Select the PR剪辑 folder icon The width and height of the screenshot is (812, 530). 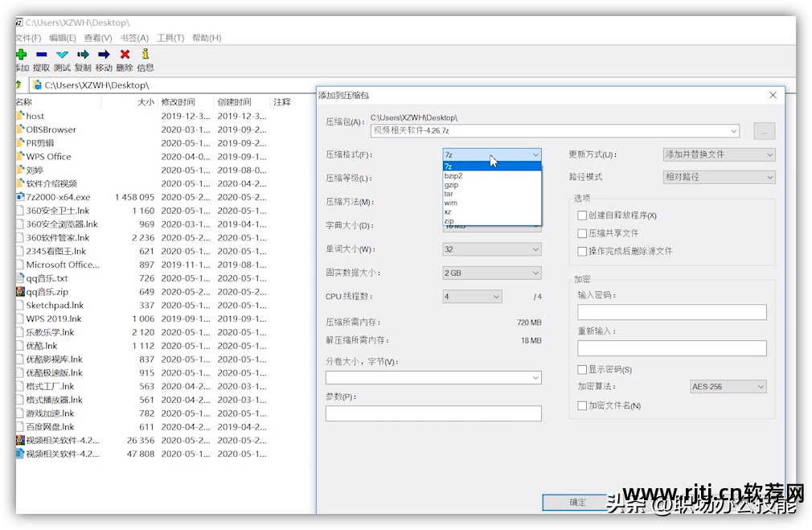coord(20,142)
